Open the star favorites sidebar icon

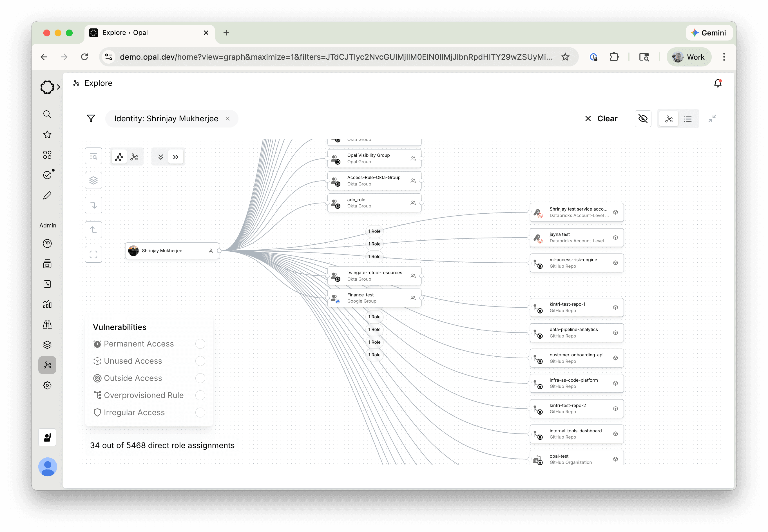pyautogui.click(x=47, y=135)
